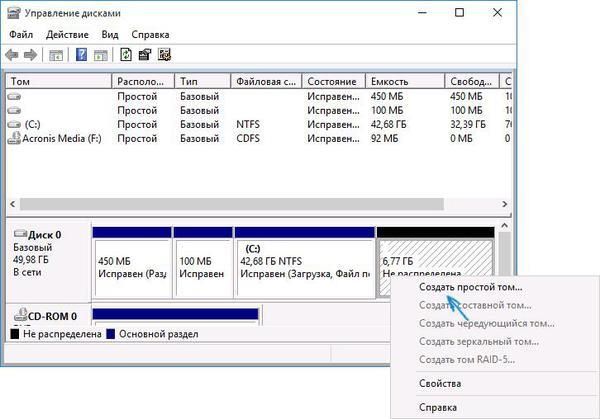Select the 100 MB partition block

(203, 262)
